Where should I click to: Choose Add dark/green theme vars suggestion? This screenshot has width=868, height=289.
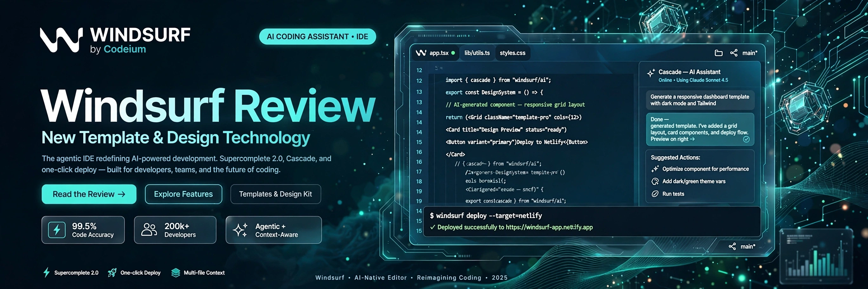coord(688,181)
